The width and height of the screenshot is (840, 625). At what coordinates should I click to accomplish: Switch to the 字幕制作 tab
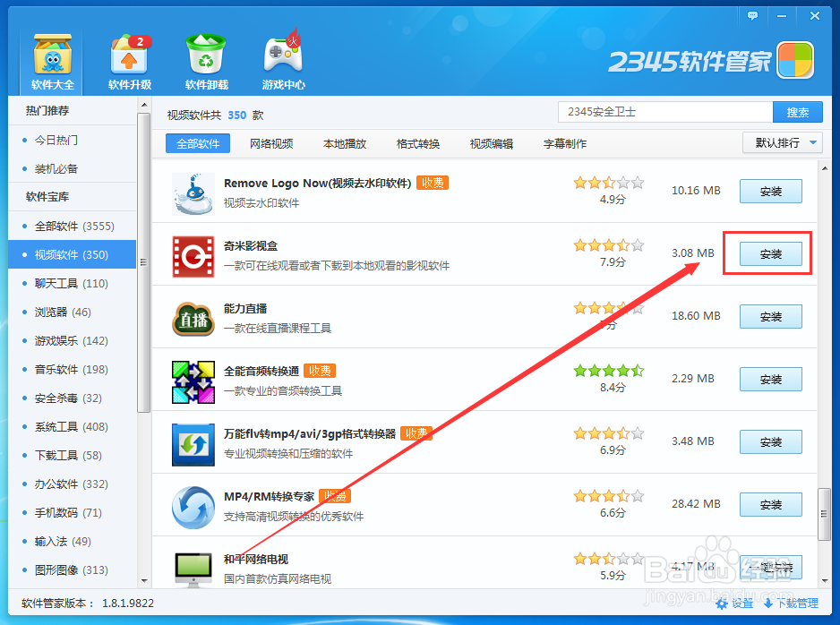click(x=565, y=143)
